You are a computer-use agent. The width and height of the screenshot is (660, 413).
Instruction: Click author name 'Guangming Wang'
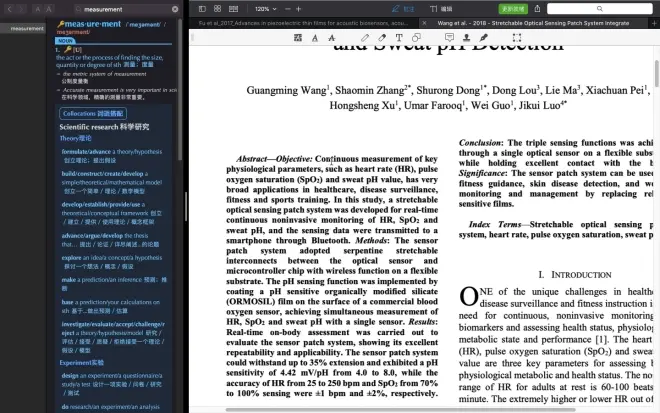pos(286,91)
